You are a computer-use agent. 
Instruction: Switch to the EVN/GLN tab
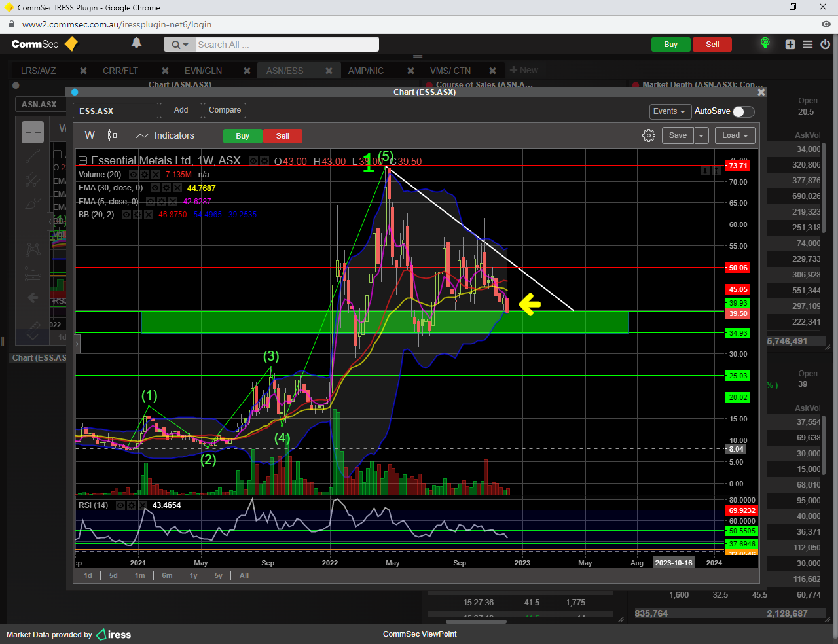203,71
